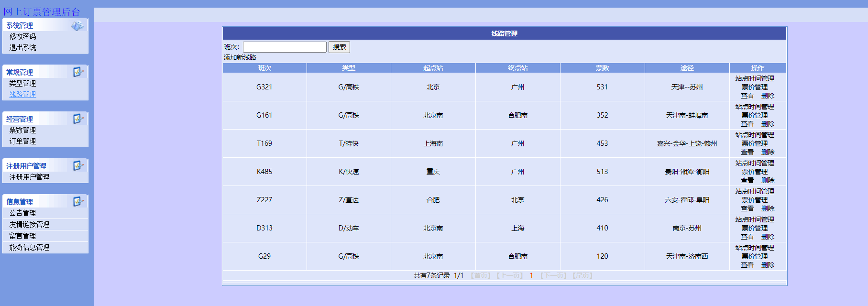Click 查看 for train D313
Image resolution: width=868 pixels, height=306 pixels.
[x=747, y=237]
